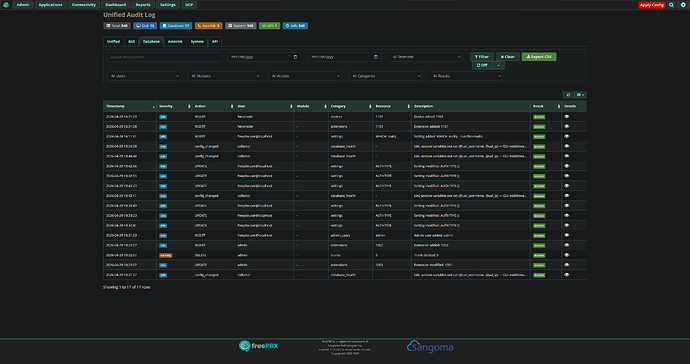690x364 pixels.
Task: Click the red Apply Config button
Action: pos(652,5)
